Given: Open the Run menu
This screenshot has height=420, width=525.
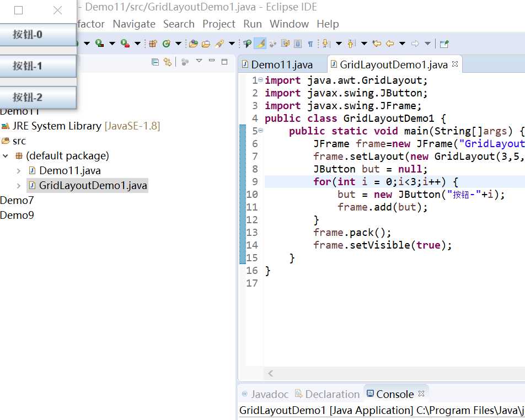Looking at the screenshot, I should click(253, 24).
